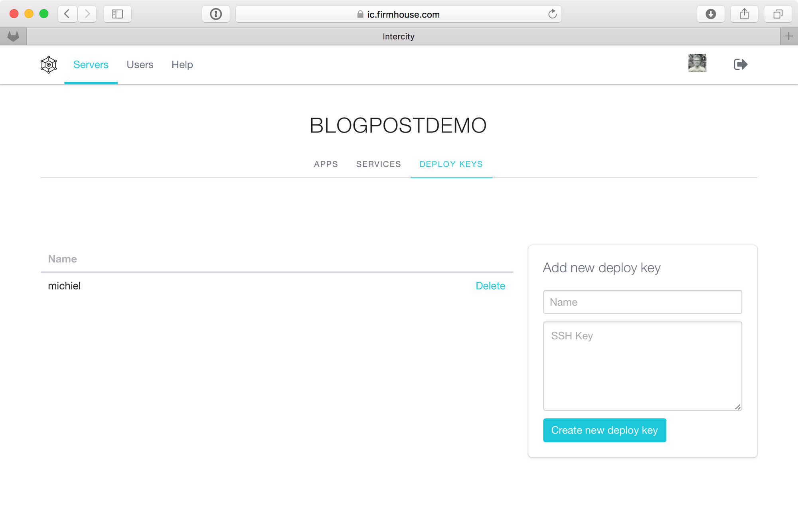Toggle the Safari sidebar button
This screenshot has width=798, height=532.
tap(117, 14)
